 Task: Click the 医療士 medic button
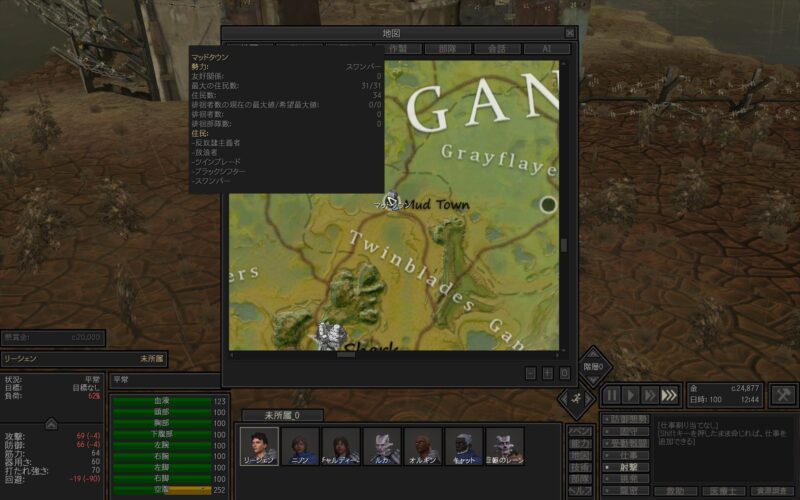click(723, 491)
